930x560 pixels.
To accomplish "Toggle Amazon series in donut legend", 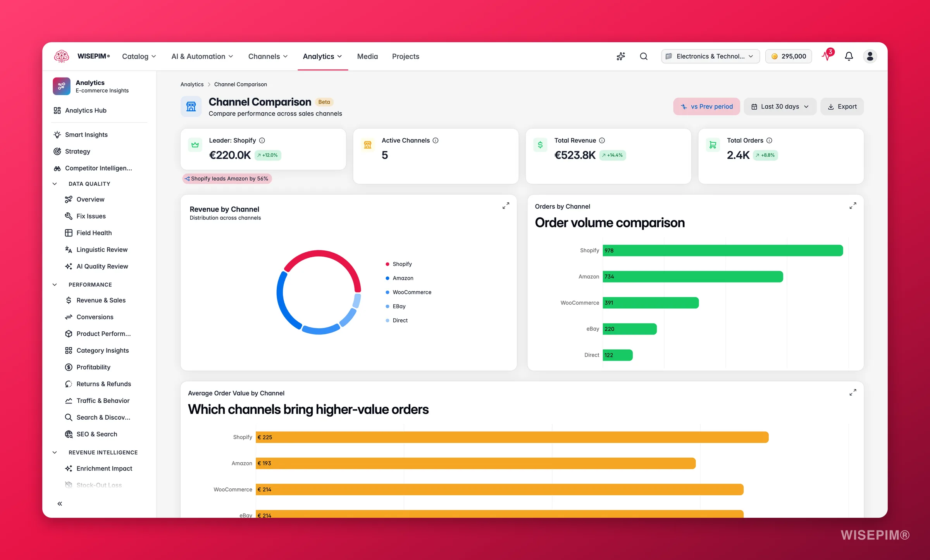I will (x=400, y=278).
